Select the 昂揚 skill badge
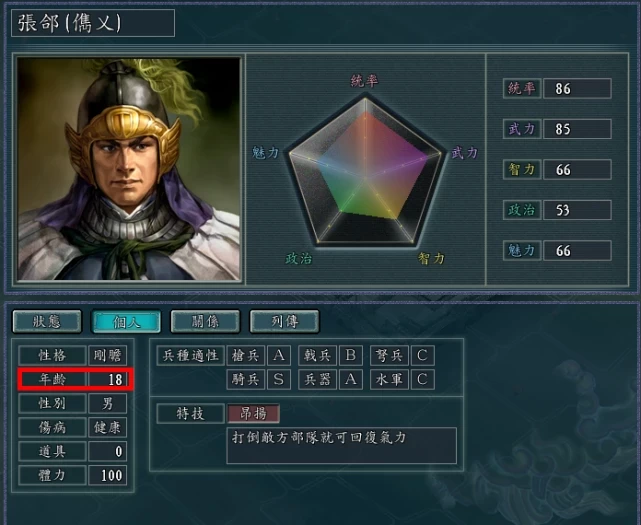The height and width of the screenshot is (525, 641). pyautogui.click(x=253, y=413)
